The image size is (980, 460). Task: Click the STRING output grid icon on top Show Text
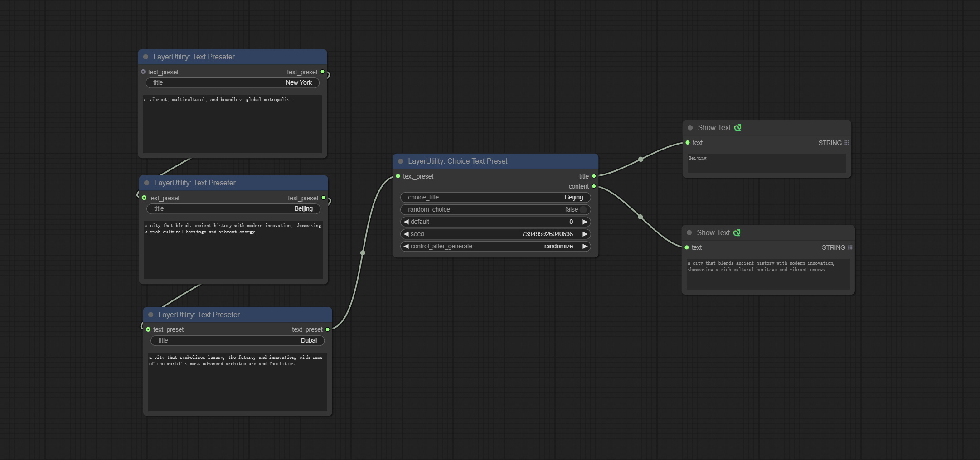point(846,143)
